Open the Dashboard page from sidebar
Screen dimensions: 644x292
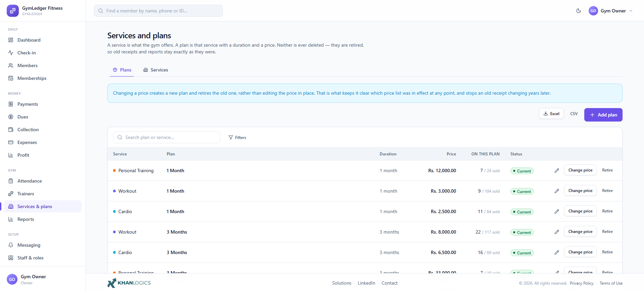(x=43, y=40)
